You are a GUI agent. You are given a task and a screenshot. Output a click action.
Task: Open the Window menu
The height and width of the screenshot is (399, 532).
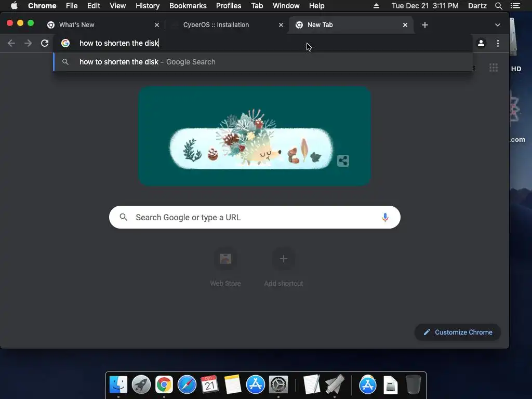(286, 6)
